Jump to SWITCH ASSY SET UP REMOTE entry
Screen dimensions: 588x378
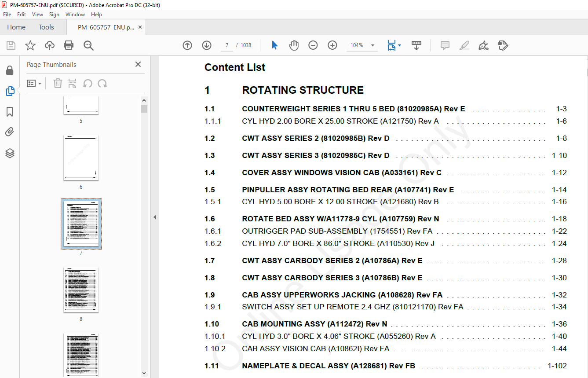(385, 307)
